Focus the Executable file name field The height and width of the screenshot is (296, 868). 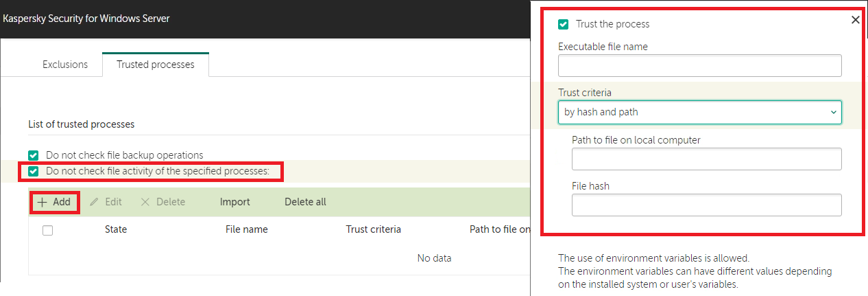(699, 66)
